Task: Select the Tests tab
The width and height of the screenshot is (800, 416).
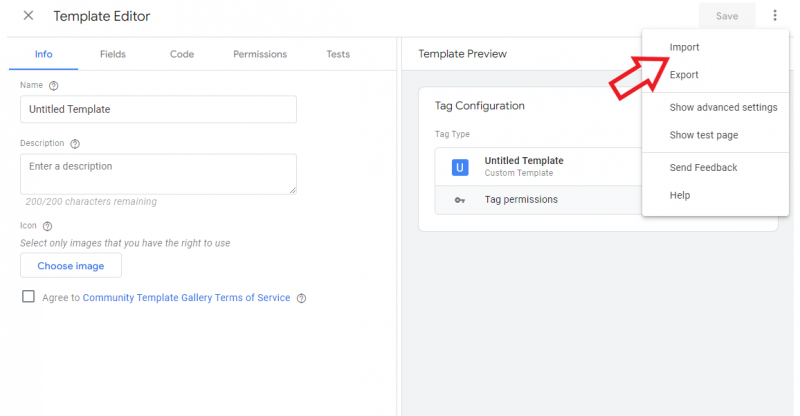Action: 338,54
